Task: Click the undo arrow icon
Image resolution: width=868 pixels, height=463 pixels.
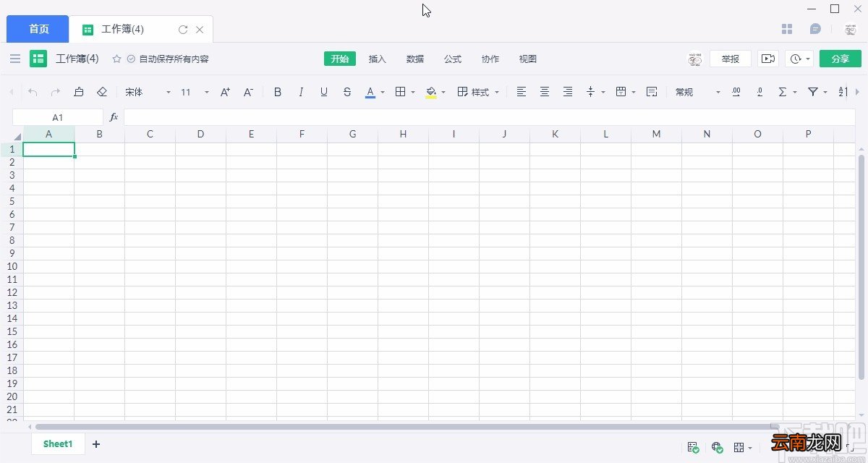Action: 33,92
